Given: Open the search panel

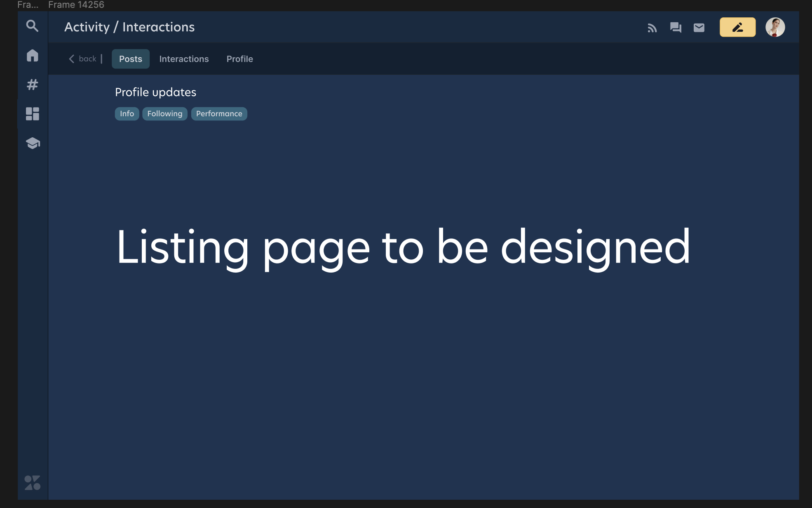Looking at the screenshot, I should click(32, 26).
